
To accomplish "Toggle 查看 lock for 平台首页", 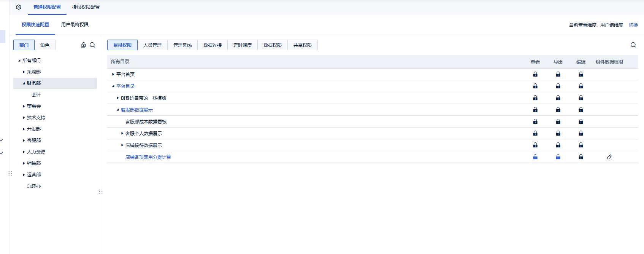I will [535, 74].
